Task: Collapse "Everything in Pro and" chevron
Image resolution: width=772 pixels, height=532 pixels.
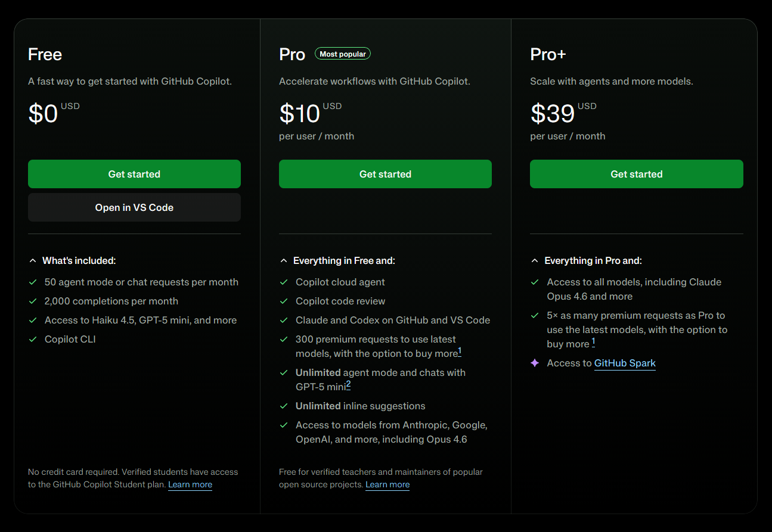Action: pos(535,261)
